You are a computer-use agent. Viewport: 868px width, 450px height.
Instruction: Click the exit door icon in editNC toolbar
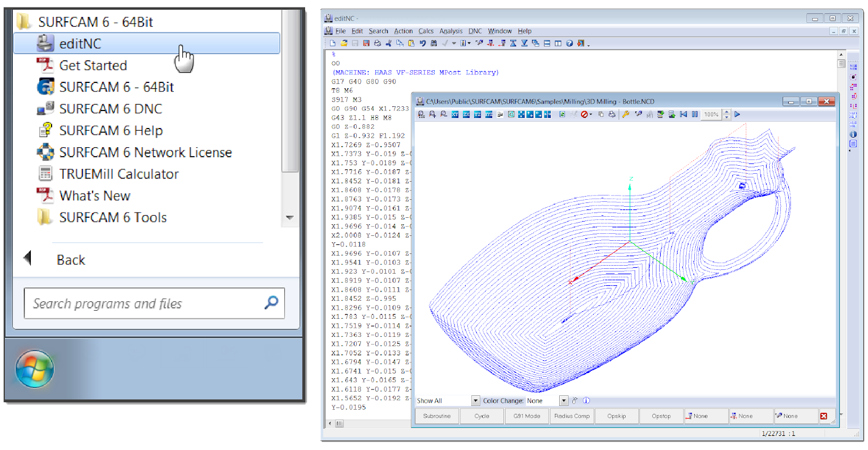(x=580, y=44)
